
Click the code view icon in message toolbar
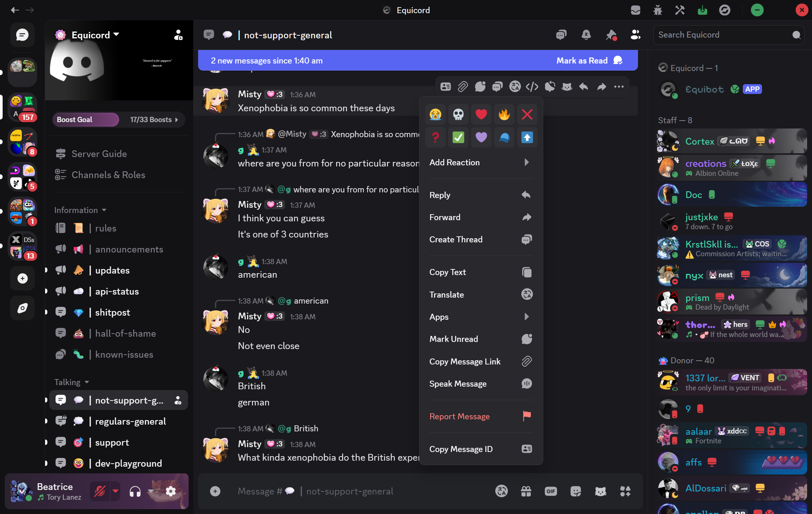[x=532, y=87]
